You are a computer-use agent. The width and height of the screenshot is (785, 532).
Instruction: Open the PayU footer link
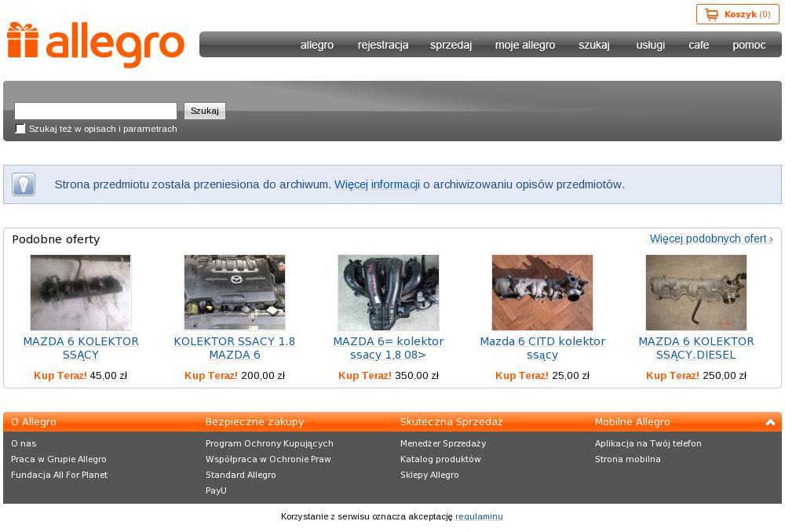click(216, 490)
